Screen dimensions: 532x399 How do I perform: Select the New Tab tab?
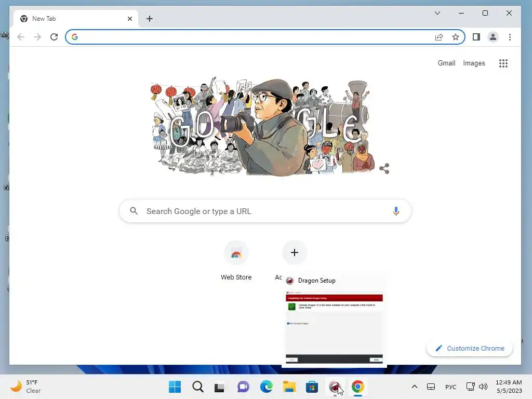click(x=75, y=19)
